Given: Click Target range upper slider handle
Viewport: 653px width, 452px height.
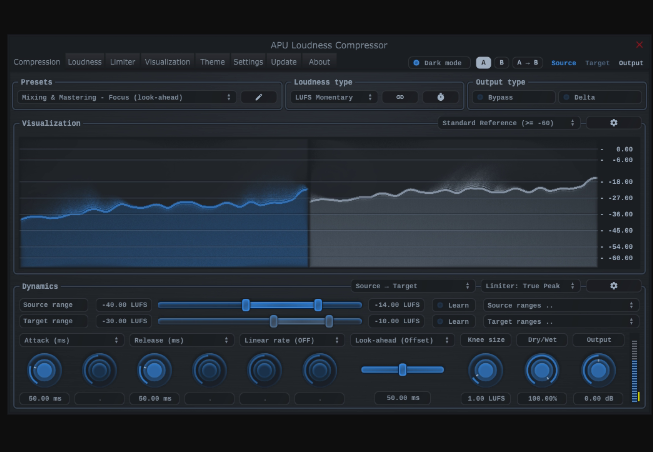Looking at the screenshot, I should 329,321.
